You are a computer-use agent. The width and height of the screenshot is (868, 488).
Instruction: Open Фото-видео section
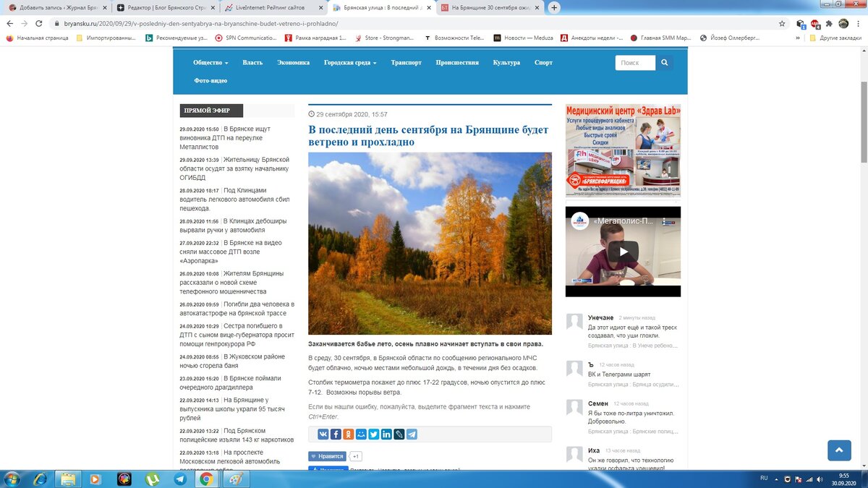[x=210, y=81]
